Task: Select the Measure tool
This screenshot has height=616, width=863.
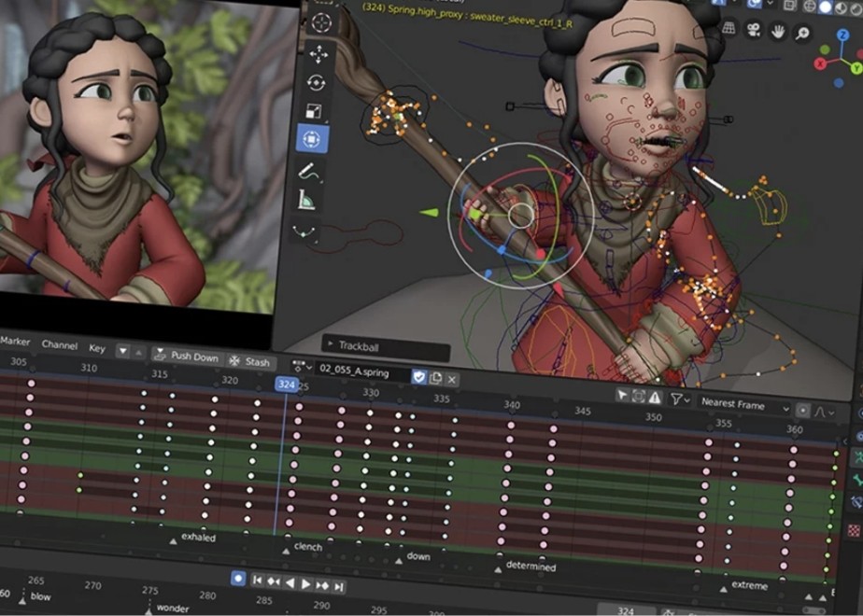Action: click(x=305, y=199)
